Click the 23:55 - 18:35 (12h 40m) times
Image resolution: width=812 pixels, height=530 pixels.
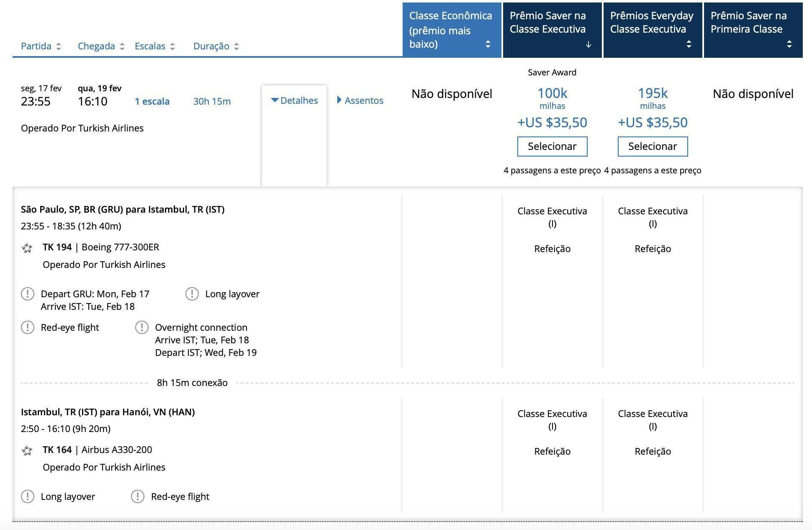point(71,226)
